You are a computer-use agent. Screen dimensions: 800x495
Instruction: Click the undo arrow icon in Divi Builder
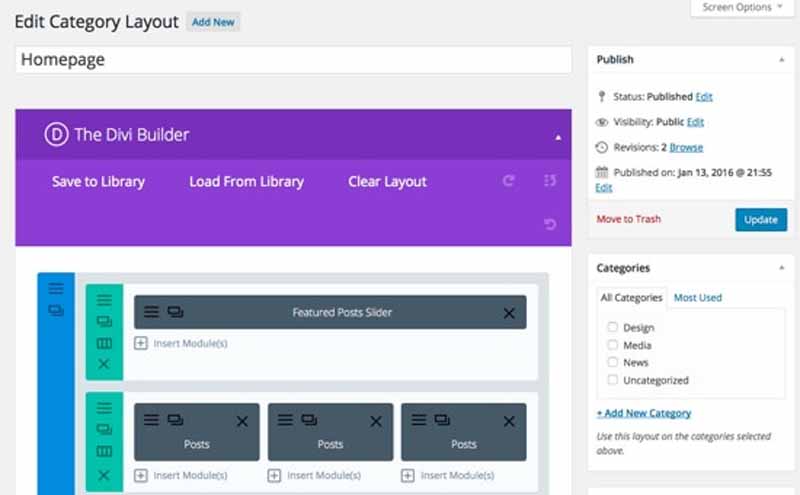point(549,224)
